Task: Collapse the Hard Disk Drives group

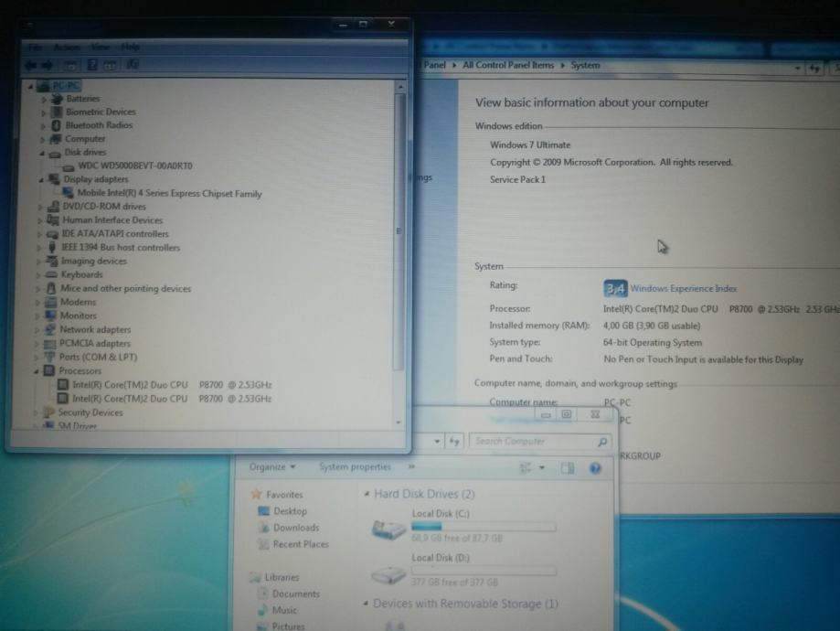Action: coord(367,494)
